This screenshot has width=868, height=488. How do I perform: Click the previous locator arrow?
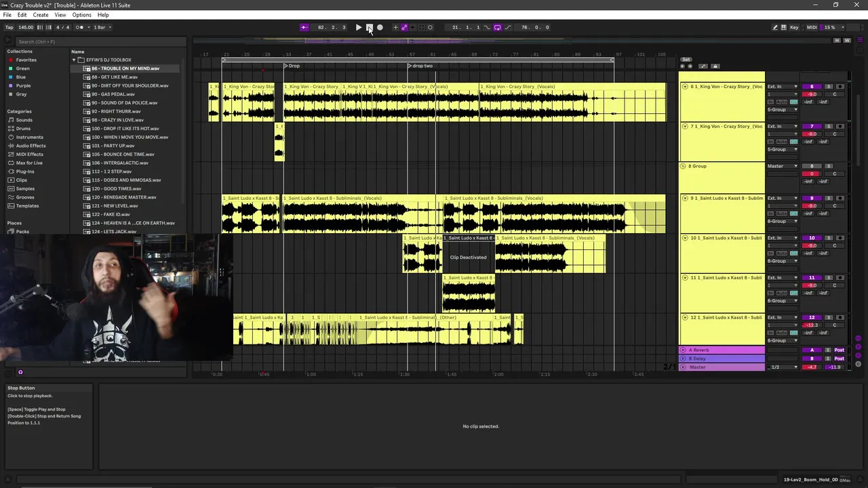pyautogui.click(x=683, y=66)
